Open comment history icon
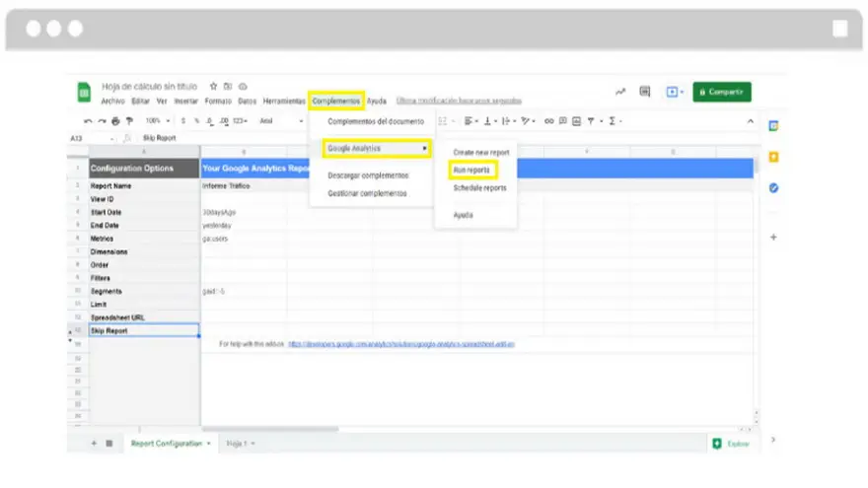The width and height of the screenshot is (868, 488). tap(645, 92)
